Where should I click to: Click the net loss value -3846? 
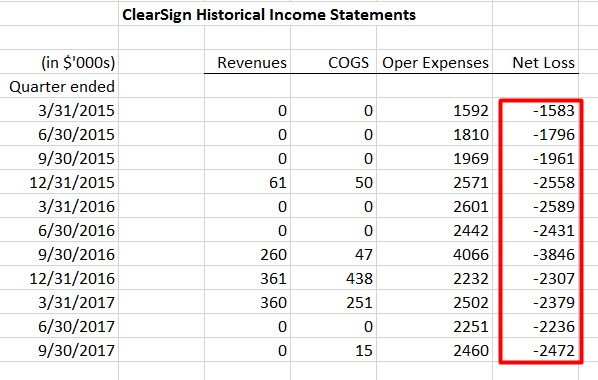pos(535,254)
